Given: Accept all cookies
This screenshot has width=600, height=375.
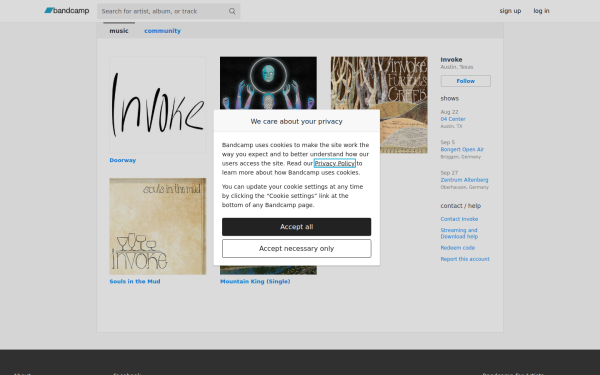Looking at the screenshot, I should coord(297,227).
